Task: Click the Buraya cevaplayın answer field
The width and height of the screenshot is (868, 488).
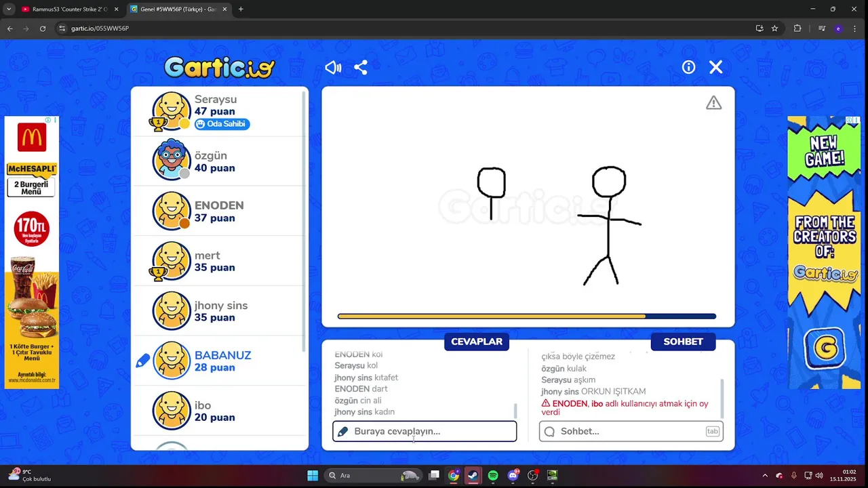Action: (425, 431)
